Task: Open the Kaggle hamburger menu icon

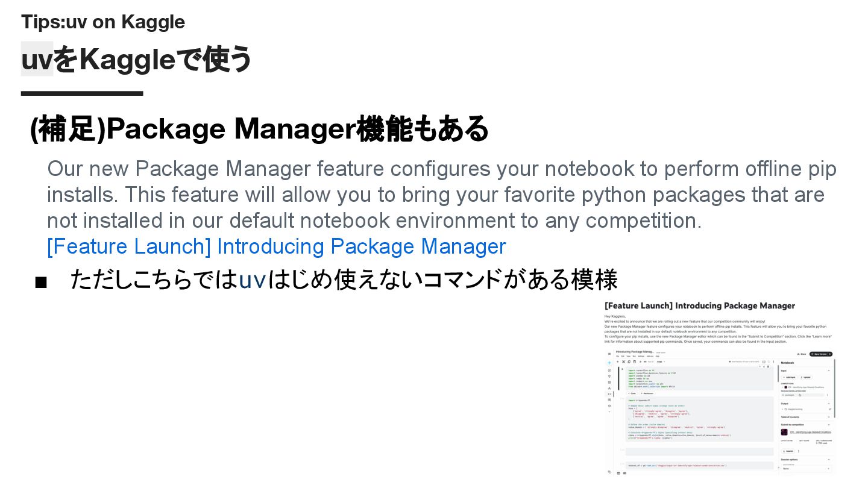Action: 609,354
